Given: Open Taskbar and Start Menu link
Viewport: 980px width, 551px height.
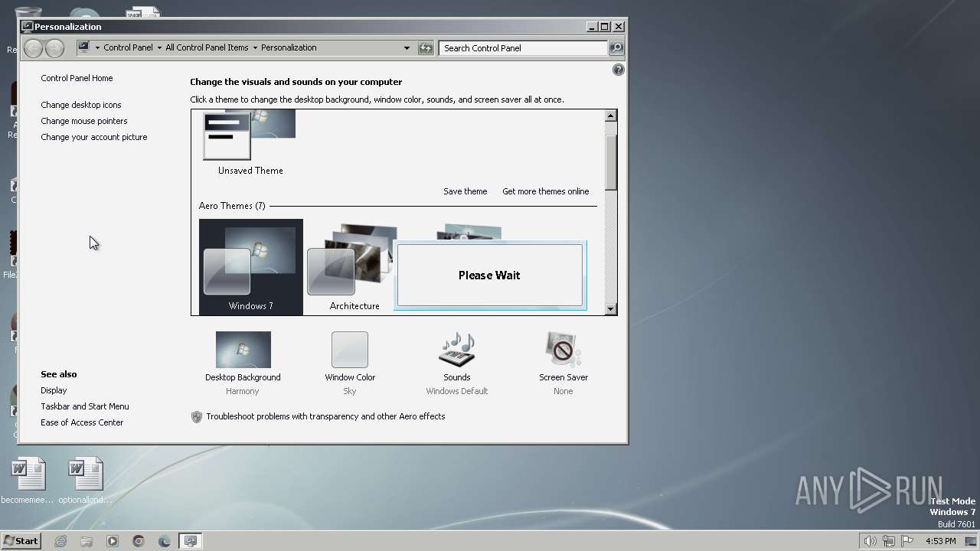Looking at the screenshot, I should coord(85,406).
